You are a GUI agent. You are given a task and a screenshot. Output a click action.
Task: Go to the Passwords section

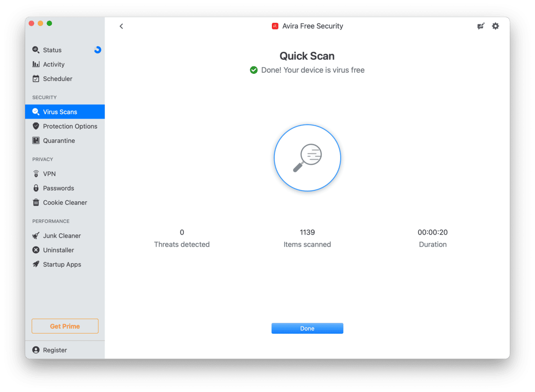coord(65,188)
